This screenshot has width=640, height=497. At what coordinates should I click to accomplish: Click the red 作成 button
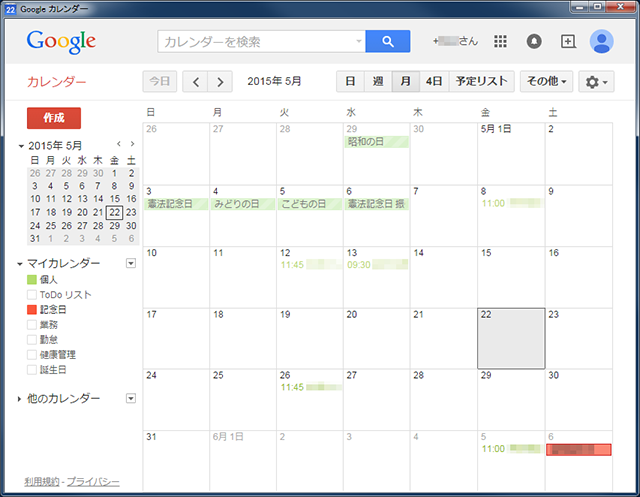[53, 117]
